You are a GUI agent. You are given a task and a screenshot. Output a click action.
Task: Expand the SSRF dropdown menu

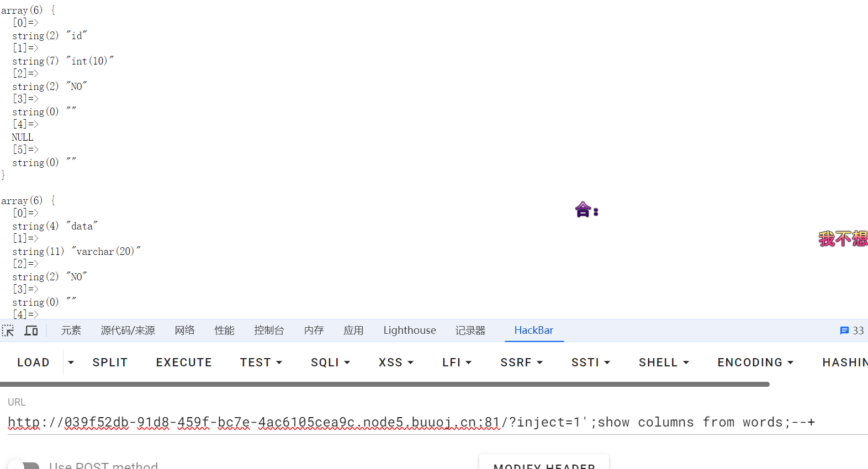521,363
